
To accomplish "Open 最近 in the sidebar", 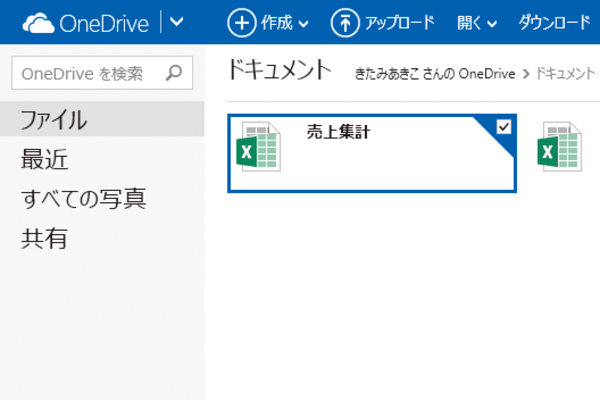I will tap(45, 159).
